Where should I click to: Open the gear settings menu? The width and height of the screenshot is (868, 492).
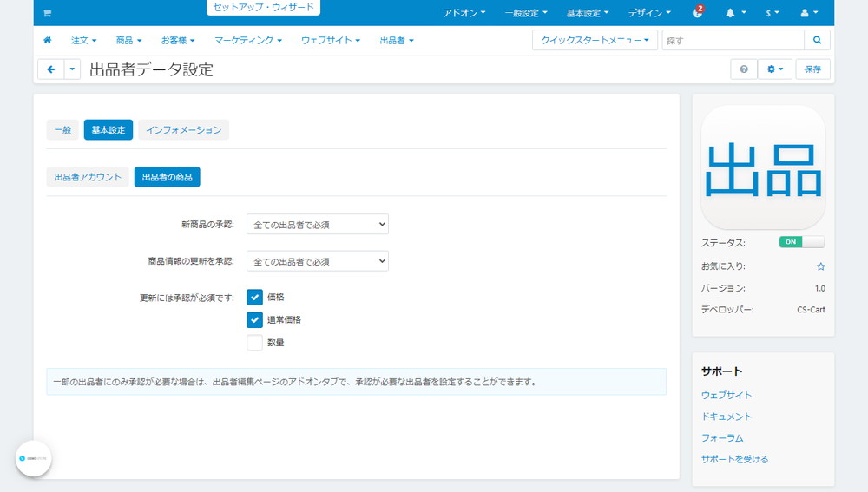774,69
